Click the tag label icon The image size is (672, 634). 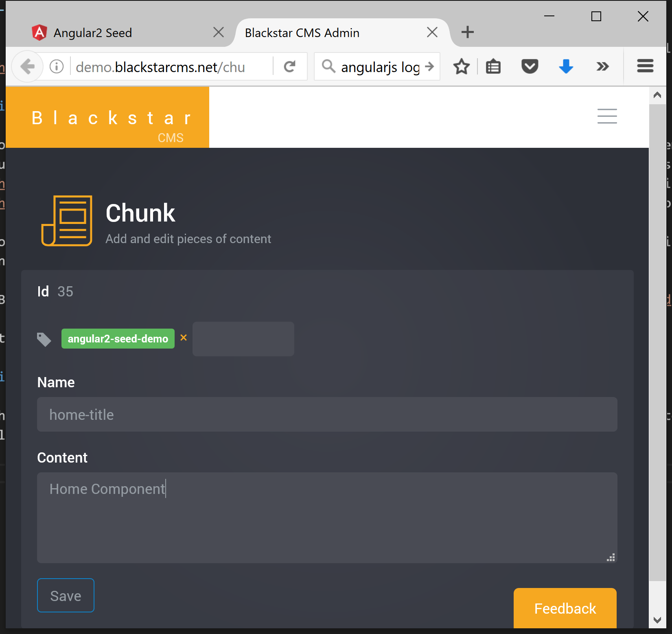44,339
